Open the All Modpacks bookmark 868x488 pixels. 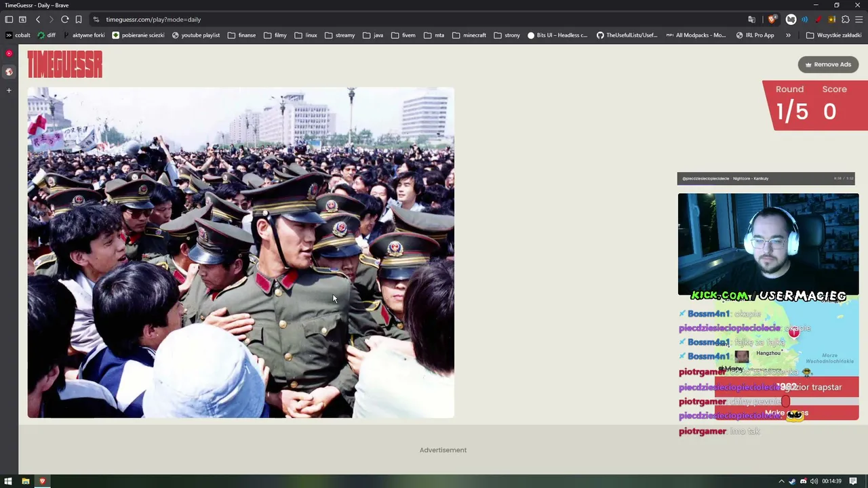coord(696,35)
